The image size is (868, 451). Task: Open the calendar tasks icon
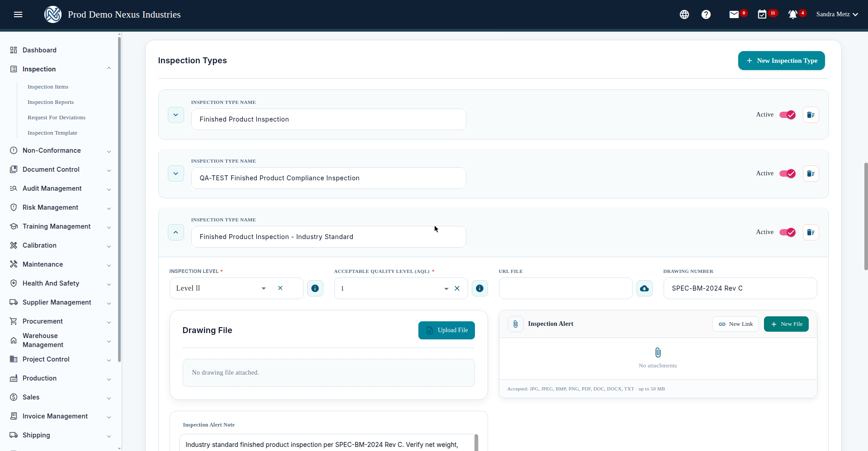coord(762,14)
